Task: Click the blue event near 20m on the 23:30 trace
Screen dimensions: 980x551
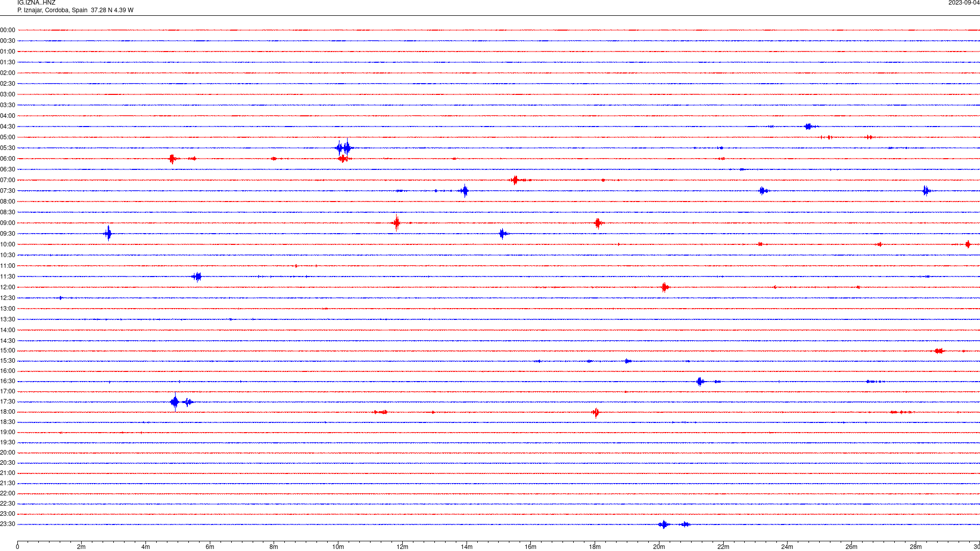Action: pos(664,524)
